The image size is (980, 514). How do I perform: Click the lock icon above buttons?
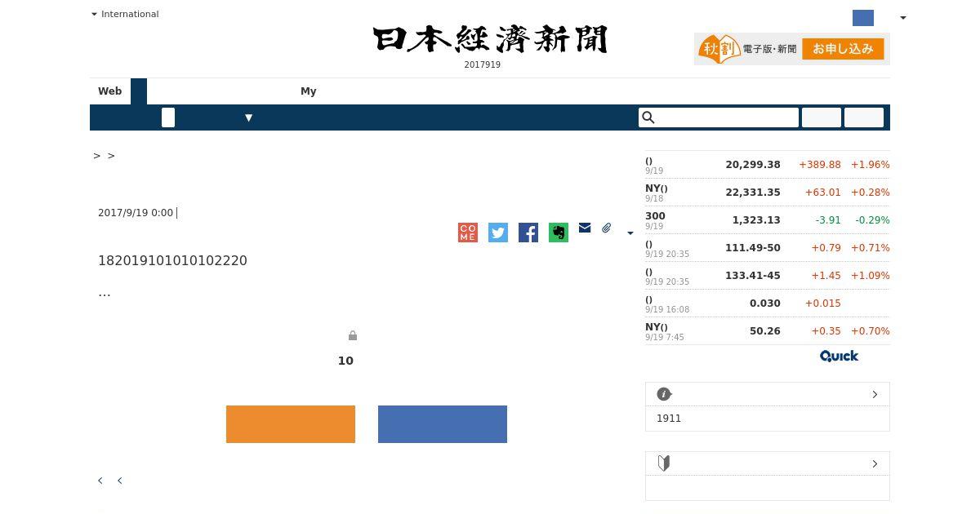pos(353,335)
